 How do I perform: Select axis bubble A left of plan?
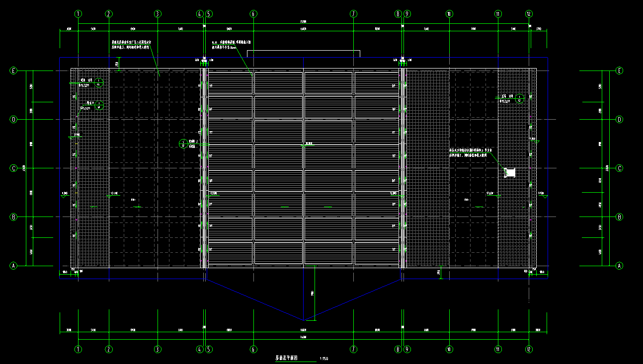[x=14, y=266]
